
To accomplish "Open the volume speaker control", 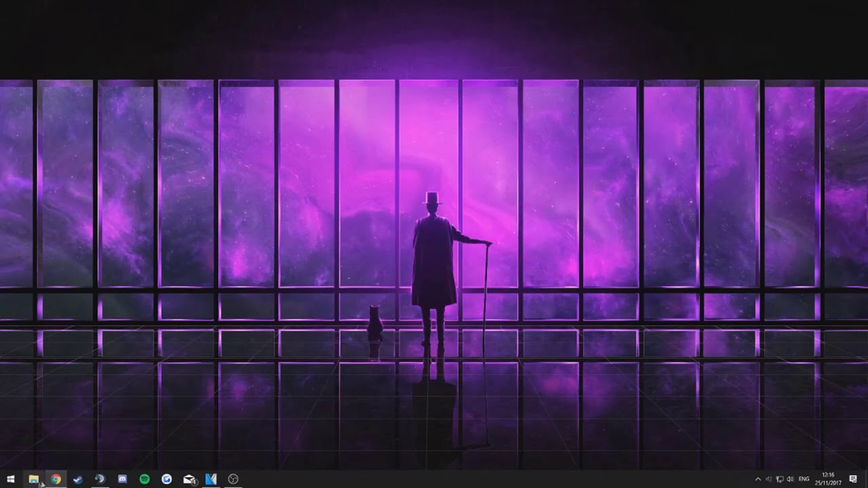I will 790,479.
